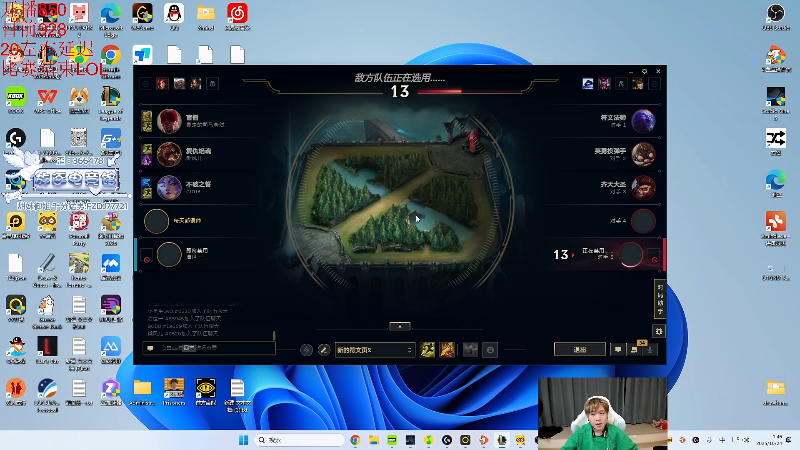The width and height of the screenshot is (800, 450).
Task: Select second banned champion icon on left team
Action: coord(179,84)
